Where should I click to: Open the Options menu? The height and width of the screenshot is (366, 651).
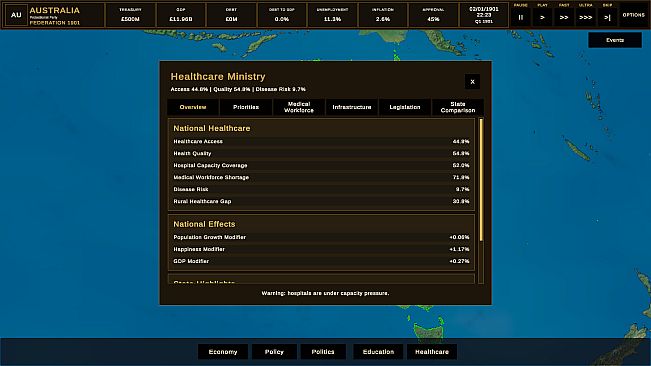point(634,15)
